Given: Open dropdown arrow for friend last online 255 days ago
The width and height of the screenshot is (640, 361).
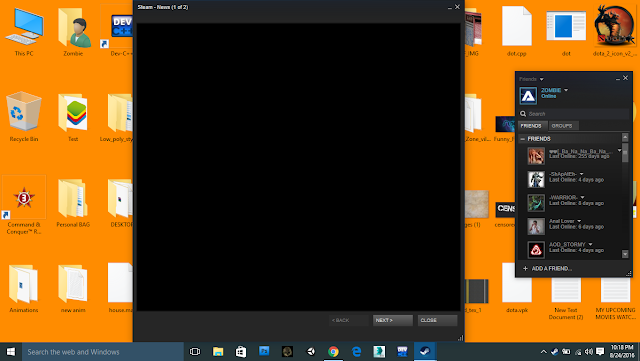Looking at the screenshot, I should coord(619,151).
